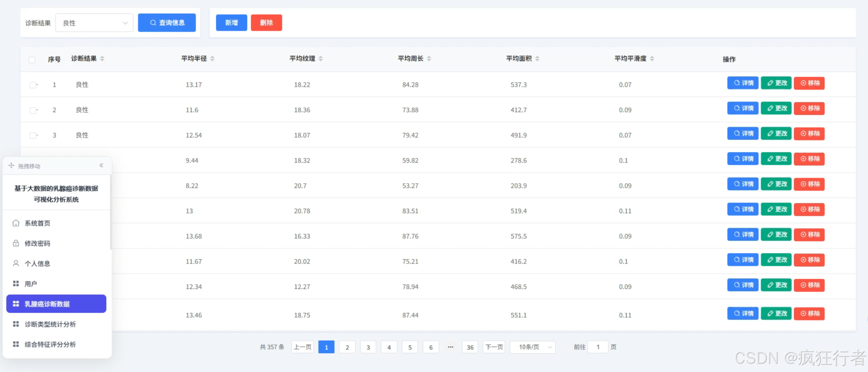868x372 pixels.
Task: Tick the select-all checkbox in table header
Action: (32, 60)
